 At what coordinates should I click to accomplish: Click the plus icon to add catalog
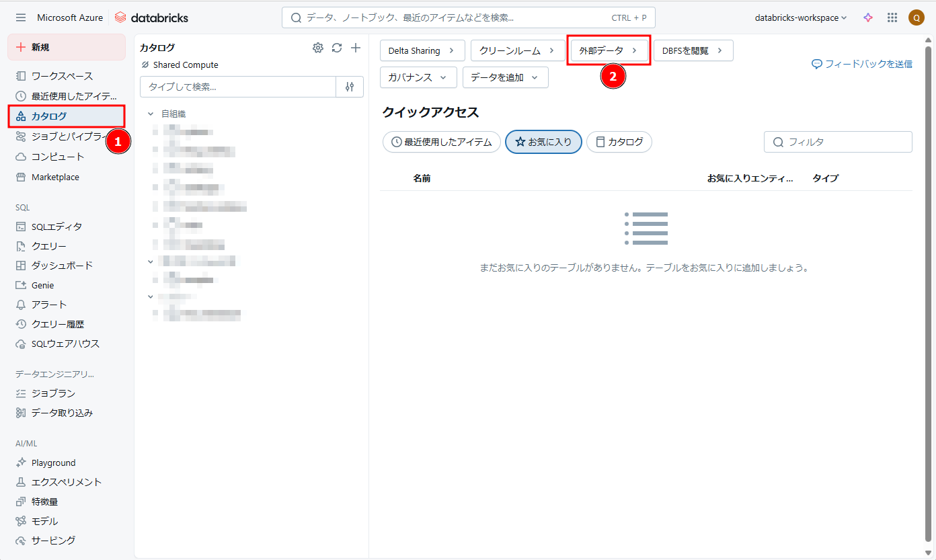(356, 48)
